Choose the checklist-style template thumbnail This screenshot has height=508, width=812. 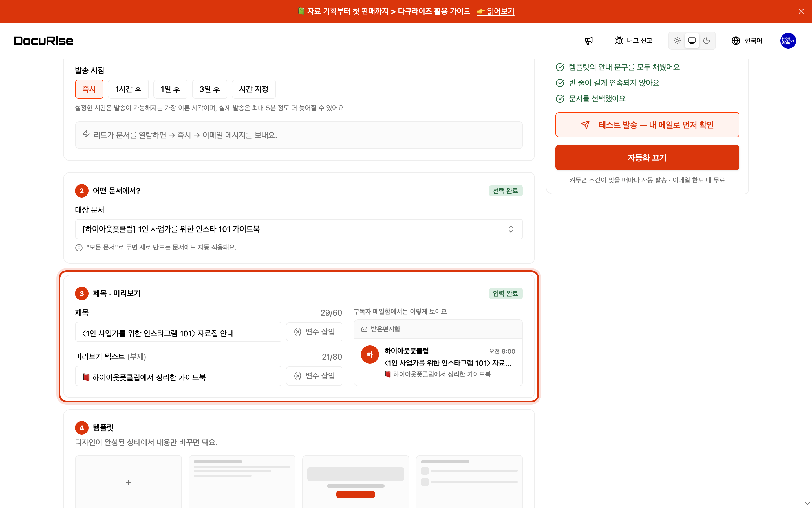[469, 482]
